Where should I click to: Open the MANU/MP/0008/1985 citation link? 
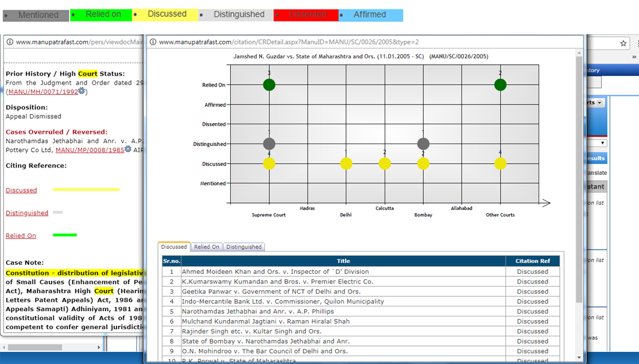click(x=90, y=150)
